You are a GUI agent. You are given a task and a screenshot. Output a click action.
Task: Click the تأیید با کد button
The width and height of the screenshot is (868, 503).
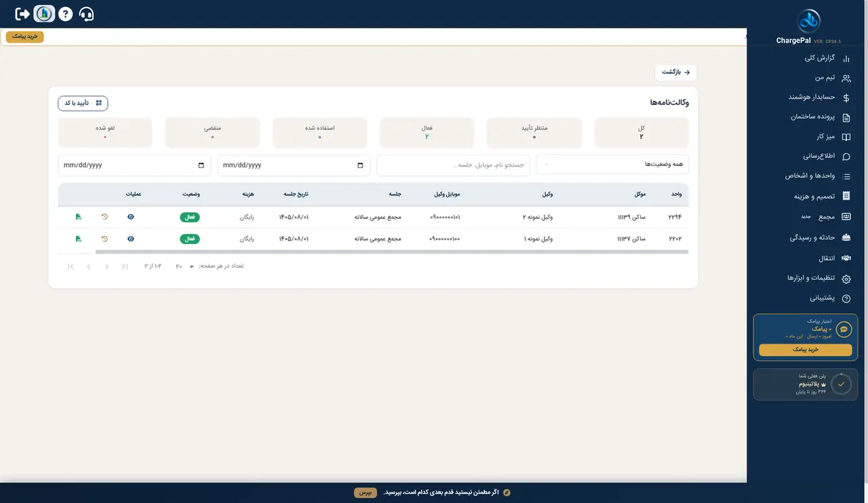[83, 103]
